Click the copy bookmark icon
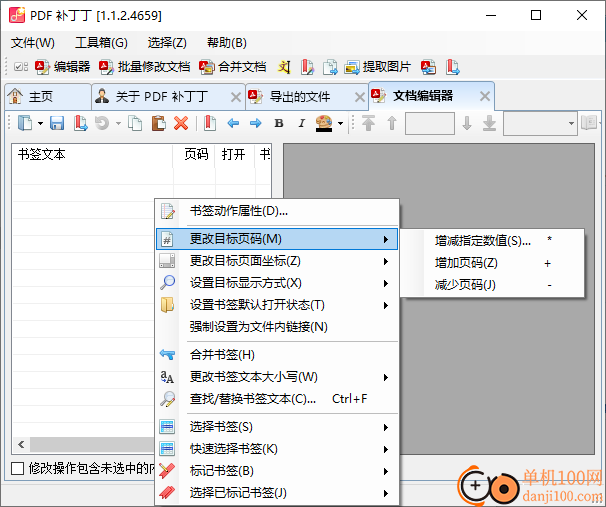 tap(135, 123)
